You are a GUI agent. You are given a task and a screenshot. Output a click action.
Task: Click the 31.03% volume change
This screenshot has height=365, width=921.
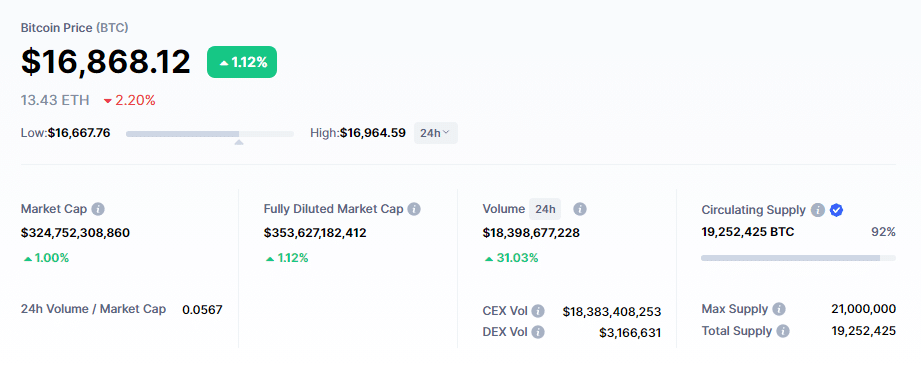(x=511, y=257)
